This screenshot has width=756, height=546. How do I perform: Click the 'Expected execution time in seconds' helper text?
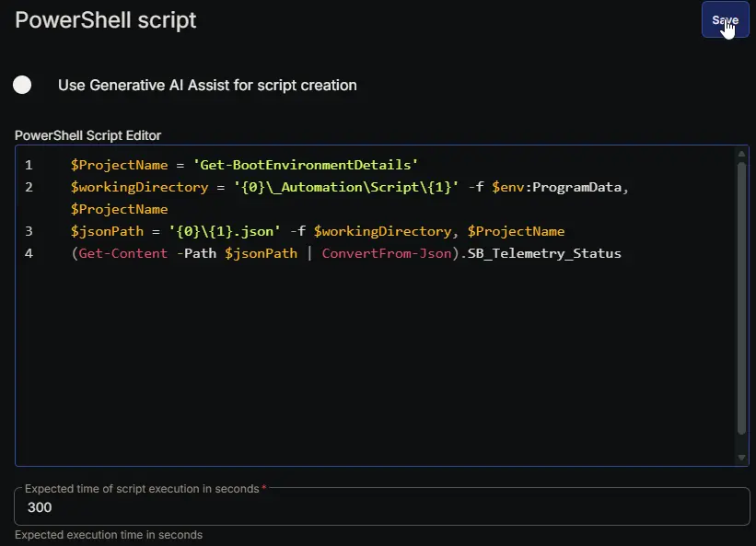click(x=109, y=535)
